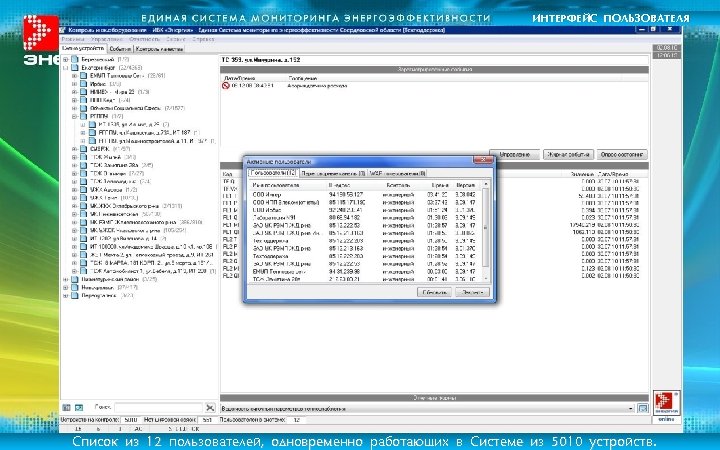Screen dimensions: 720x450
Task: Click the Время column header in the dialog
Action: pos(439,185)
